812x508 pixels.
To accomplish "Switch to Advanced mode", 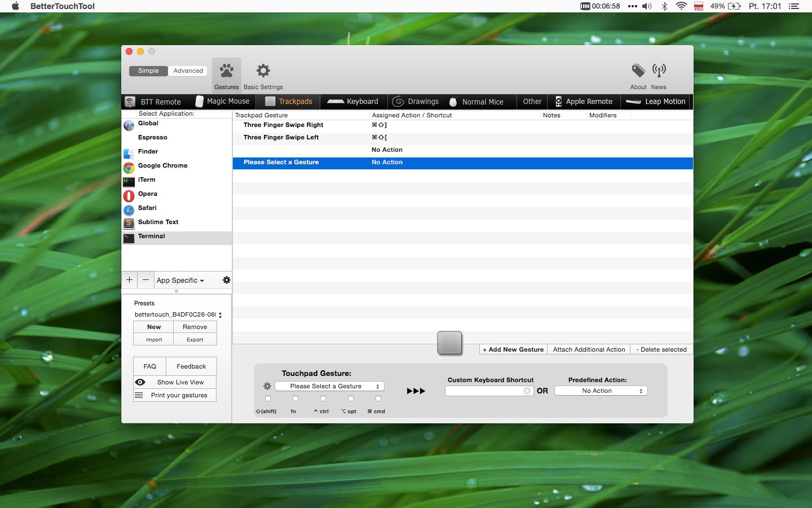I will tap(188, 71).
